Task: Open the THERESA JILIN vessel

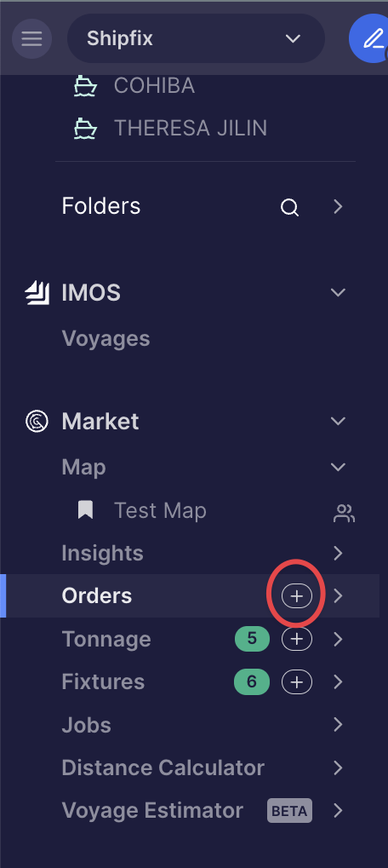Action: tap(191, 129)
